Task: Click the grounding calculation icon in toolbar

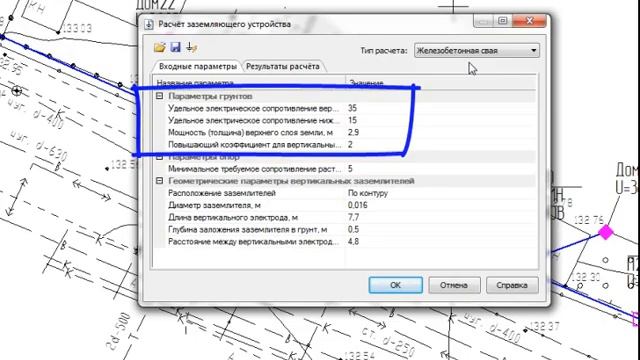Action: pos(191,47)
